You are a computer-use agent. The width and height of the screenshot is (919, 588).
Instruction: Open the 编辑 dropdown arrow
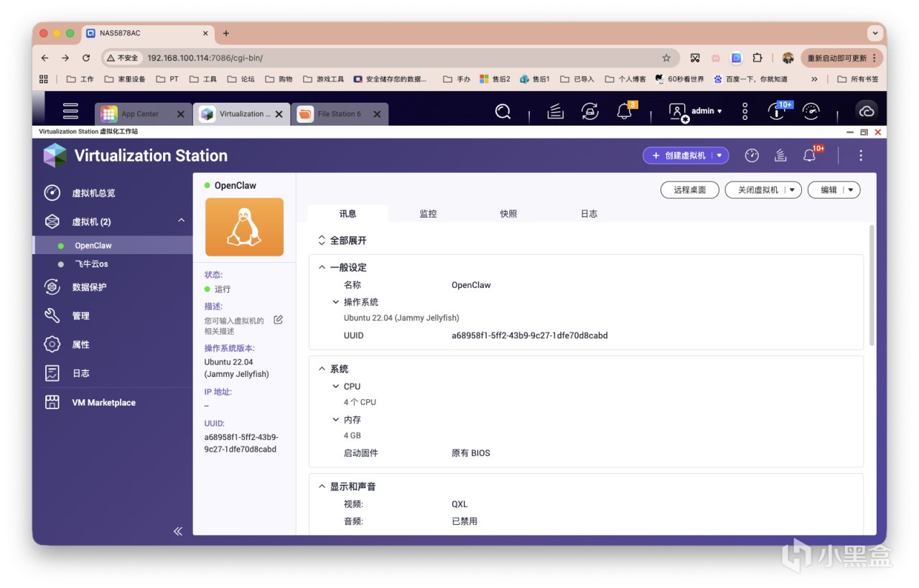[851, 190]
